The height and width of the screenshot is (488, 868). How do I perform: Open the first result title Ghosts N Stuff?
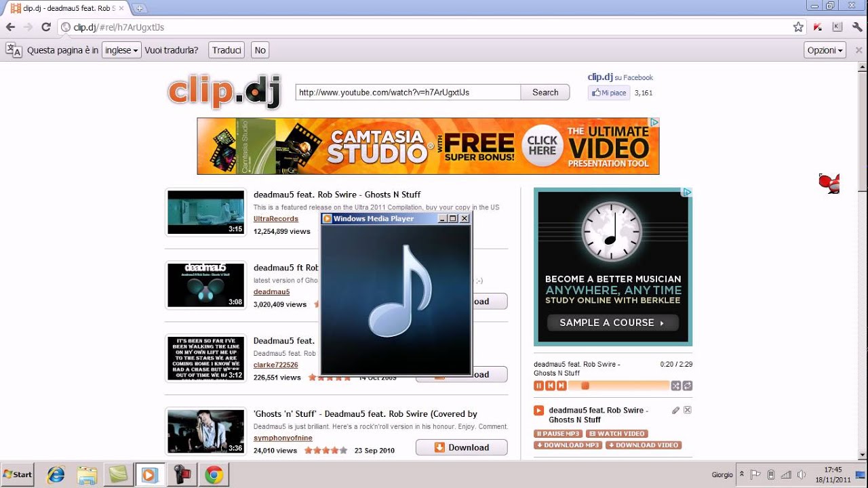337,195
